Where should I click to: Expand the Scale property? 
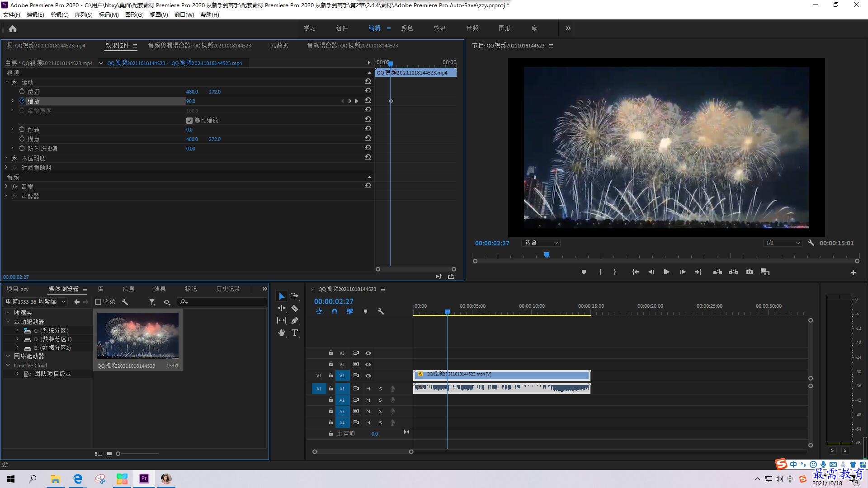tap(13, 101)
